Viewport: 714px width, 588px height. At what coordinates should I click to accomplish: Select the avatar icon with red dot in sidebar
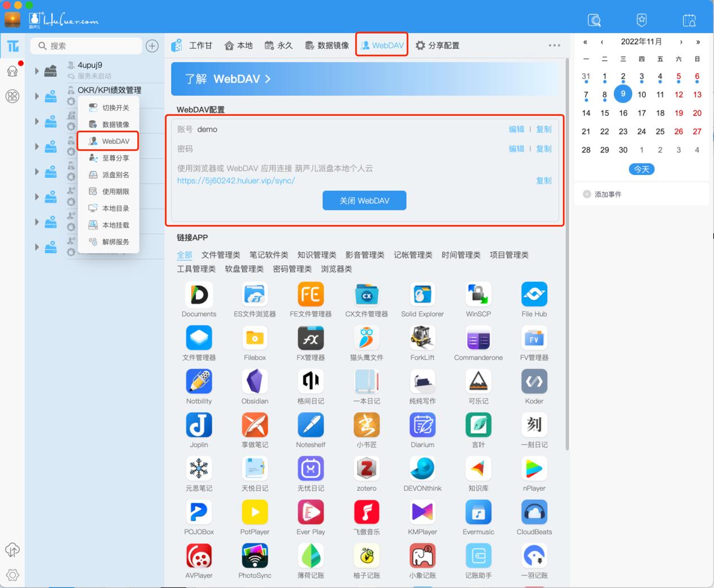tap(12, 71)
